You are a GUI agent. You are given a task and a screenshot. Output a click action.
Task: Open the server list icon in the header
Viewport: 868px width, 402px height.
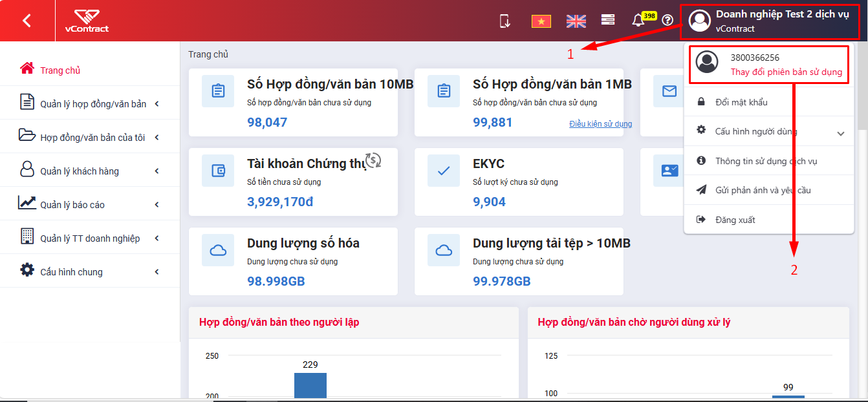(x=608, y=20)
